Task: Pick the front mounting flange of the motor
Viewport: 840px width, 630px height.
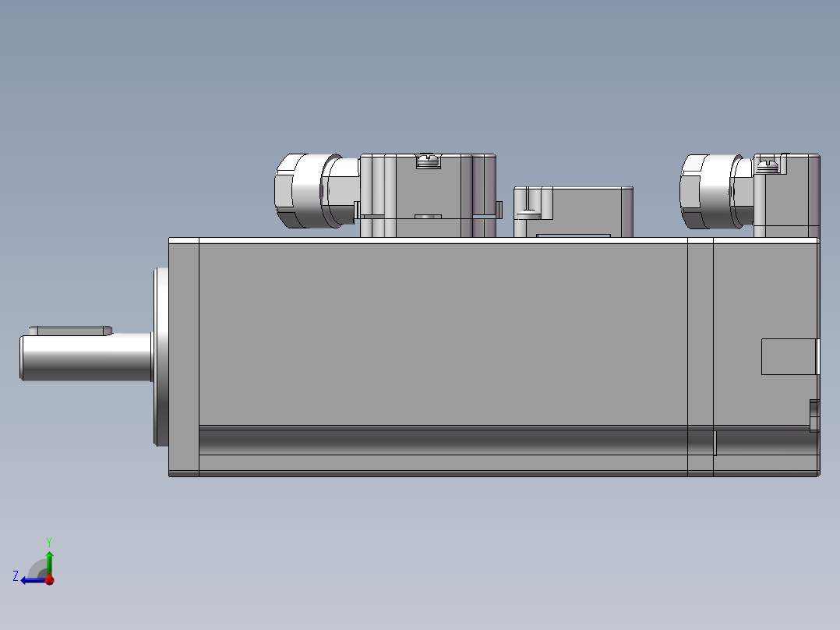Action: 184,357
